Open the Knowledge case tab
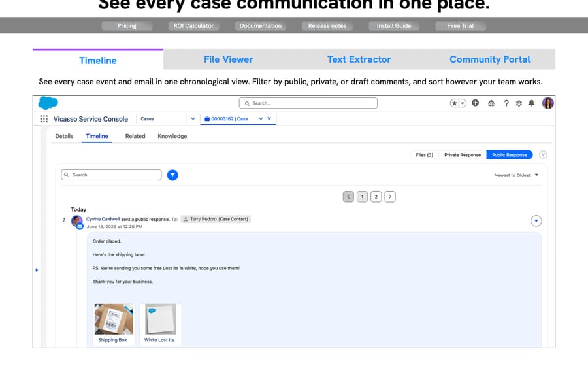This screenshot has height=368, width=588. click(172, 136)
